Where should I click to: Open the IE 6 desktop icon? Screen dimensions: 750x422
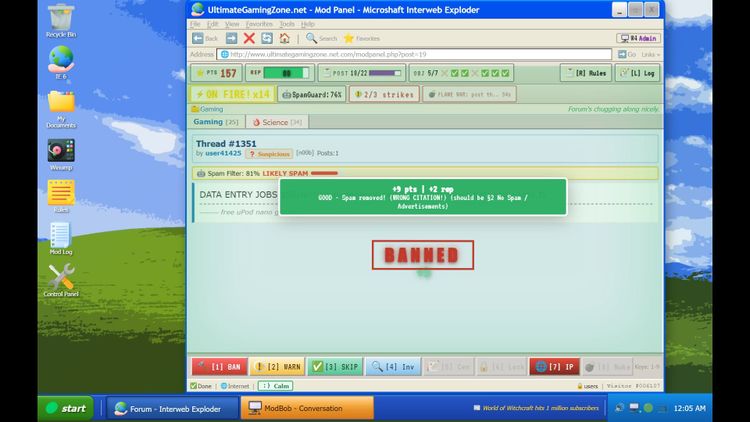point(61,62)
